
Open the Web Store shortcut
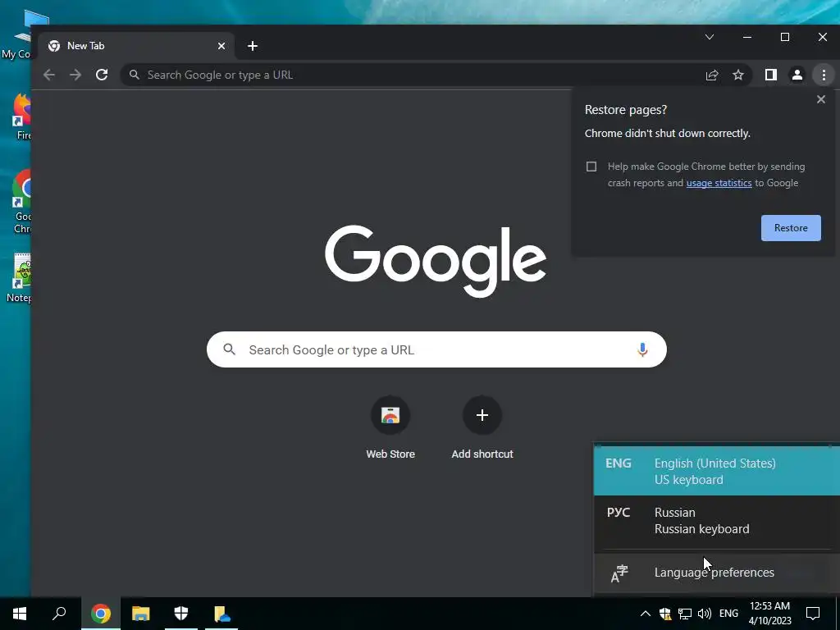pos(390,427)
